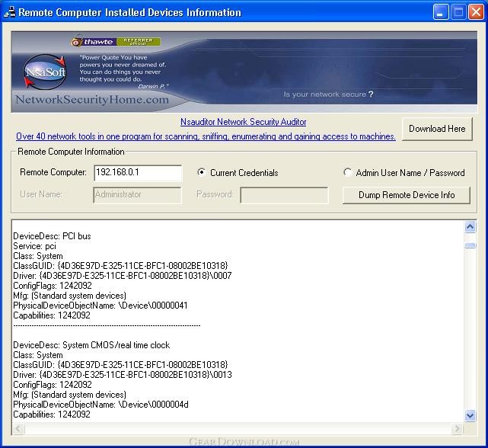488x448 pixels.
Task: Click the vertical scrollbar thumb
Action: tap(470, 245)
